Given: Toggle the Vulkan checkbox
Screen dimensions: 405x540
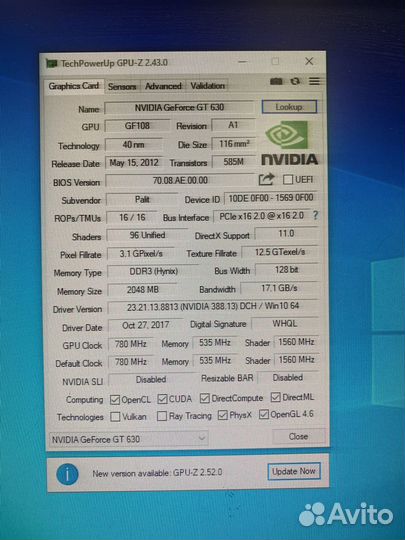Looking at the screenshot, I should click(x=115, y=417).
